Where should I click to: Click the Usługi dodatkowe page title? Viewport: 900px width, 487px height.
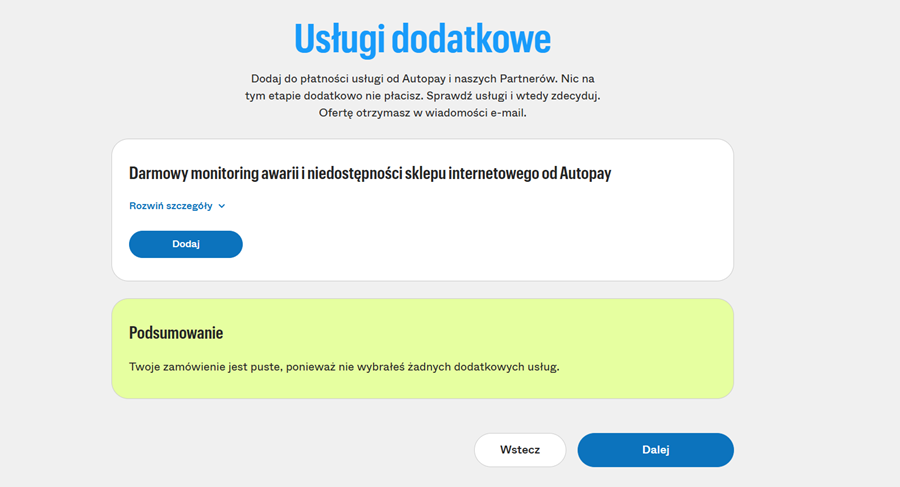(422, 39)
